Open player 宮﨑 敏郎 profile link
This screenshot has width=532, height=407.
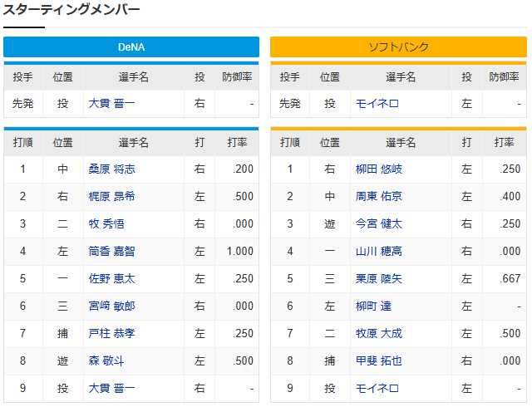pyautogui.click(x=111, y=306)
